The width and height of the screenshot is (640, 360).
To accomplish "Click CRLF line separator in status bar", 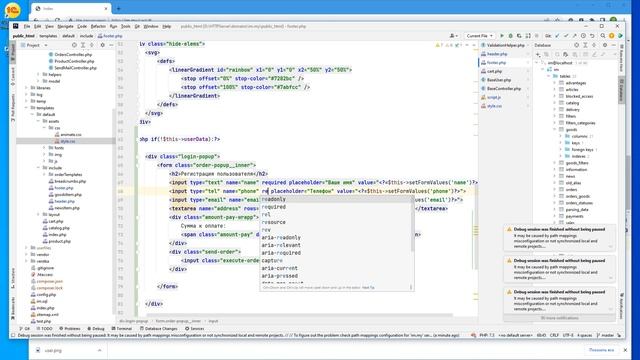I will click(554, 336).
